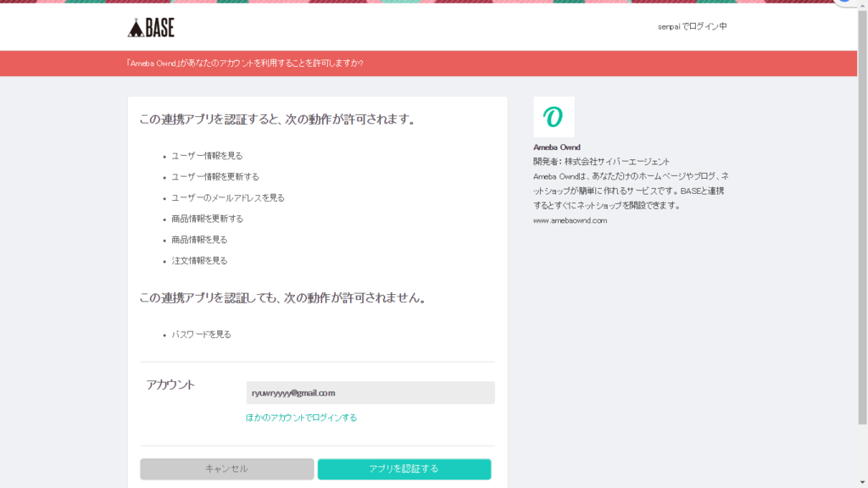This screenshot has height=488, width=868.
Task: Click developer text 株式会社サイバーエージェント
Action: coord(617,162)
